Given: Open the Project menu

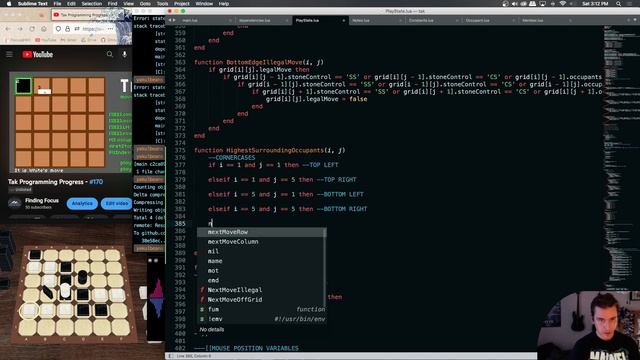Looking at the screenshot, I should click(x=182, y=4).
